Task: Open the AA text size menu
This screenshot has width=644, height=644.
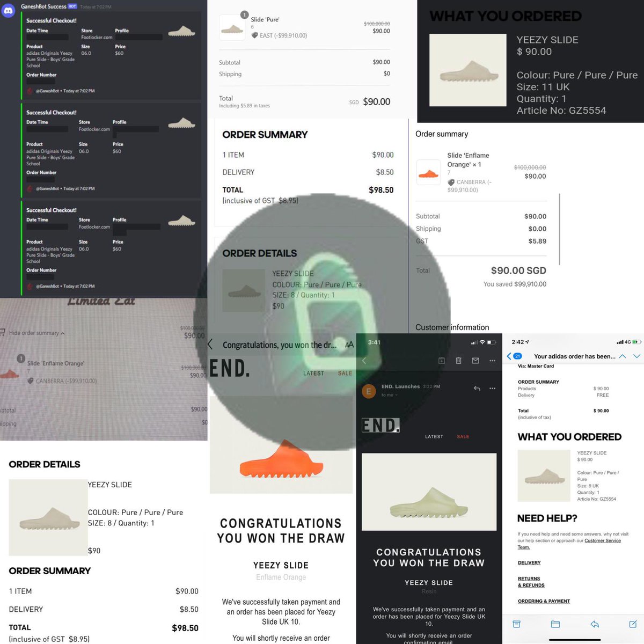Action: [349, 345]
